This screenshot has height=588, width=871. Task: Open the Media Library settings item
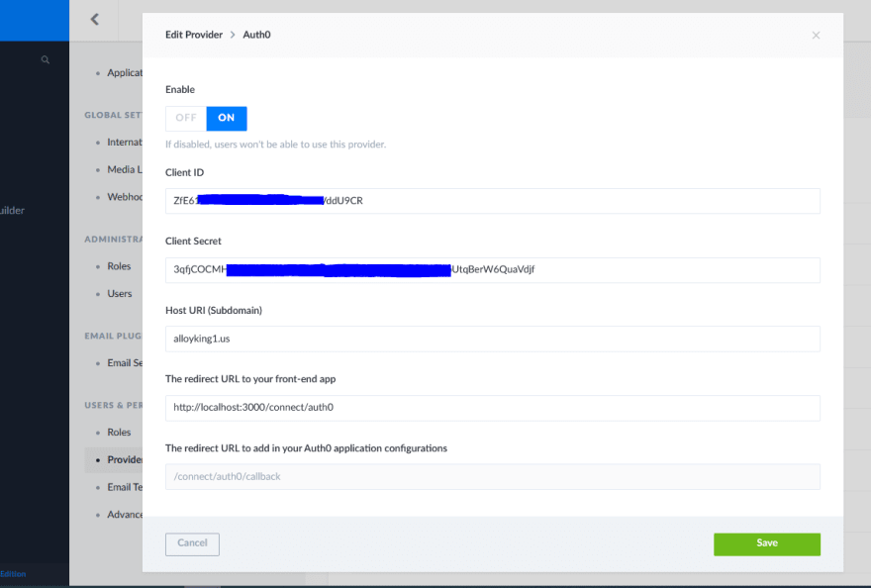click(125, 169)
